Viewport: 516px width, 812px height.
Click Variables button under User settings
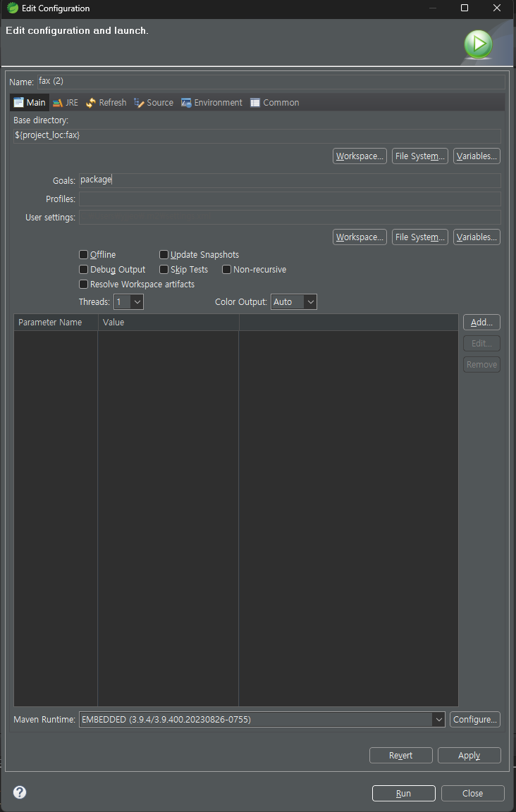(477, 237)
